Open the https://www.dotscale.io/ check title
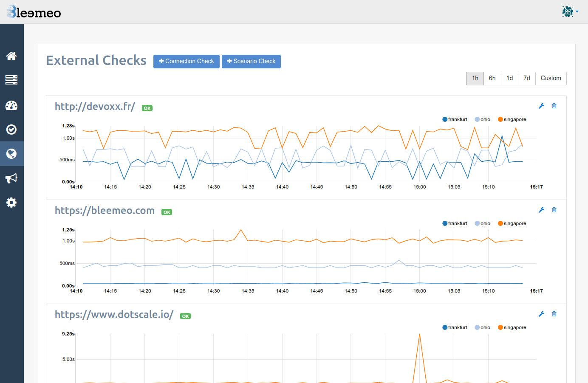Viewport: 588px width, 383px height. (x=114, y=315)
